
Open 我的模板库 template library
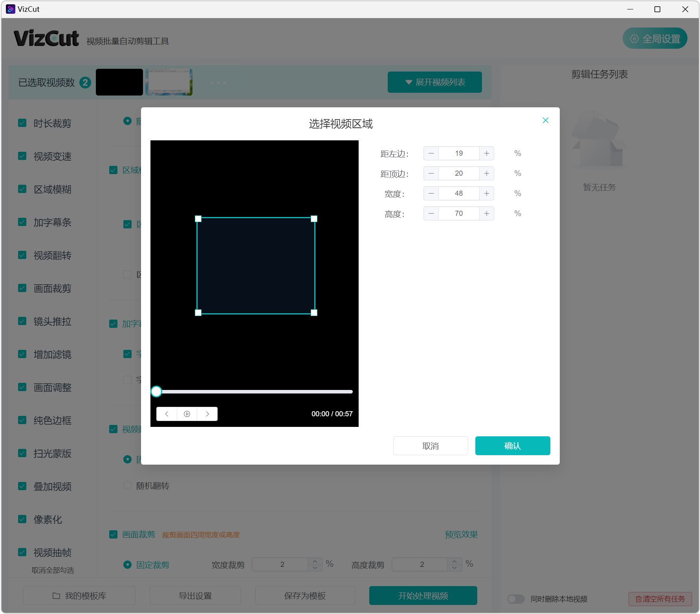tap(79, 596)
